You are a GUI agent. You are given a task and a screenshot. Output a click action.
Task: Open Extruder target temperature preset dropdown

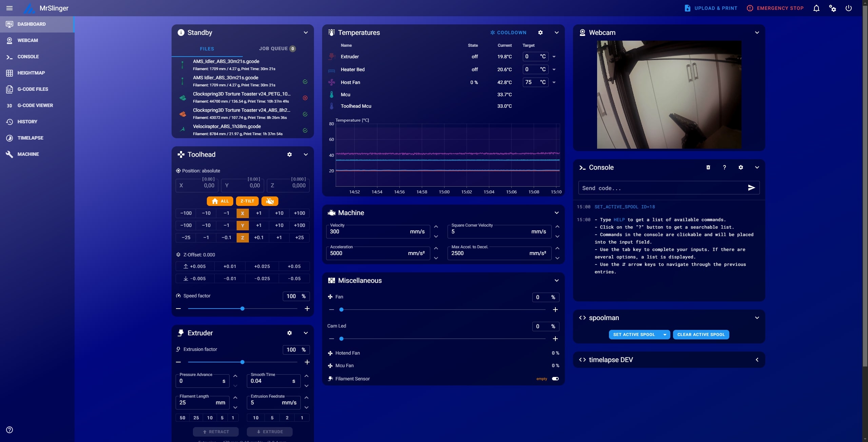click(x=554, y=57)
